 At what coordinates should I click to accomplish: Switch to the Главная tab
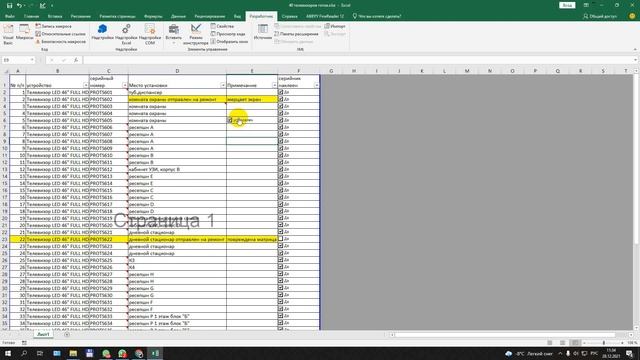[x=31, y=16]
